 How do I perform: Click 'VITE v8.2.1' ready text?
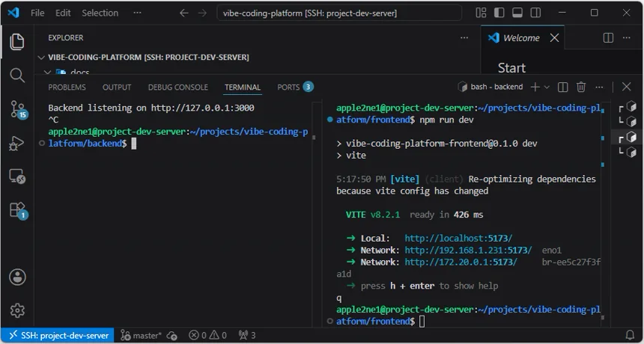373,215
